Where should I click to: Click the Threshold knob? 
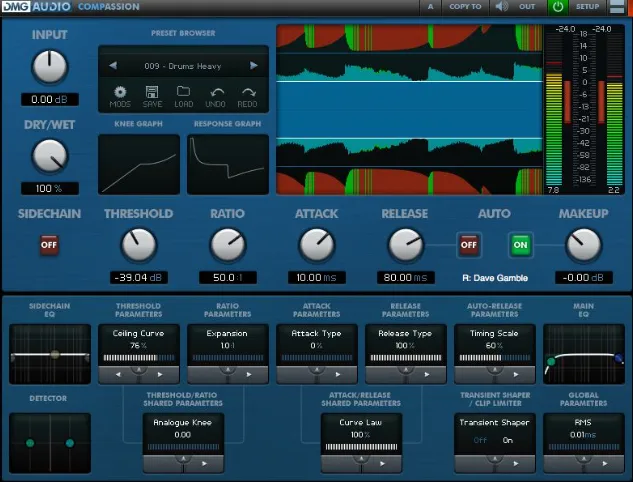click(x=138, y=245)
